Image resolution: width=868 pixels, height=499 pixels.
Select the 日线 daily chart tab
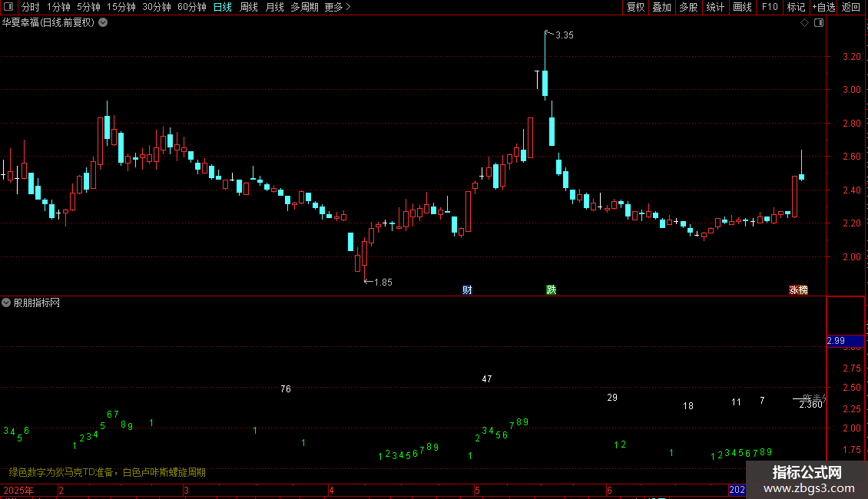pyautogui.click(x=223, y=7)
